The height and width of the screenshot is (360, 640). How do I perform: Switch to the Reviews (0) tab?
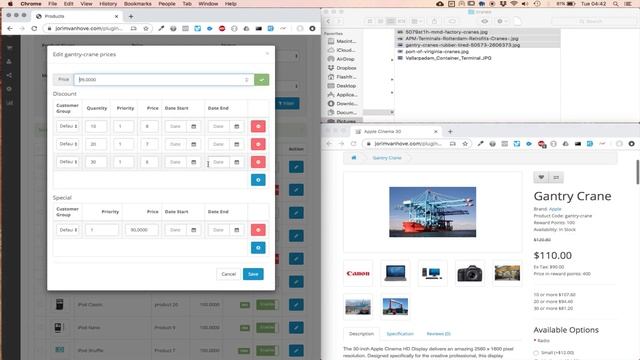click(438, 334)
